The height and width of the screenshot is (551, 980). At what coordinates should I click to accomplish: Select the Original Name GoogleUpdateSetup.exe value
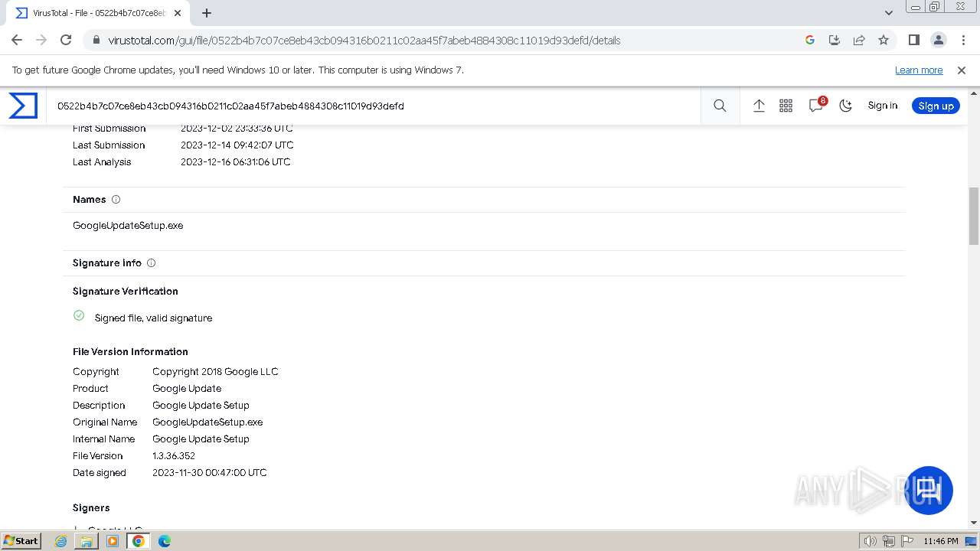pos(207,422)
